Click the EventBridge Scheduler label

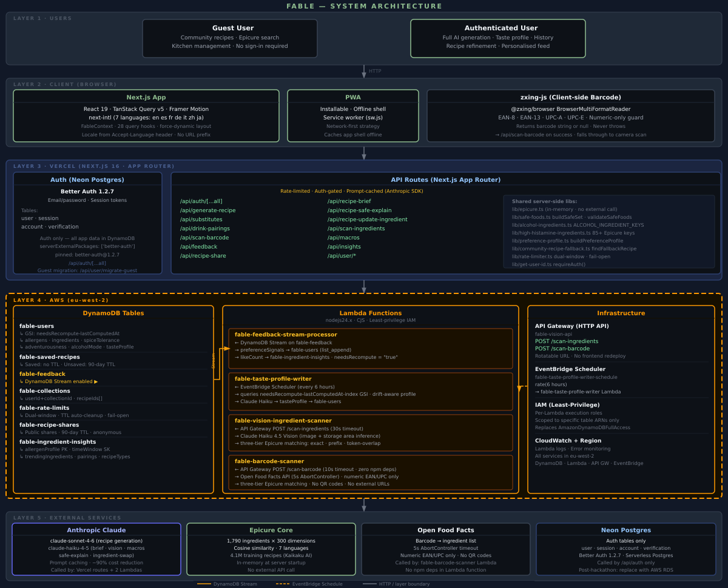coord(570,369)
